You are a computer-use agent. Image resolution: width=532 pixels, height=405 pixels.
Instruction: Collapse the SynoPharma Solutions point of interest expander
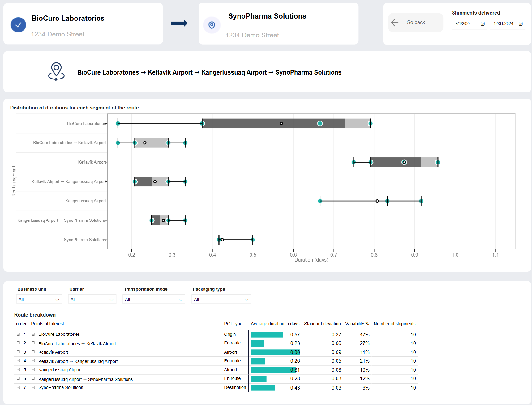[x=33, y=387]
